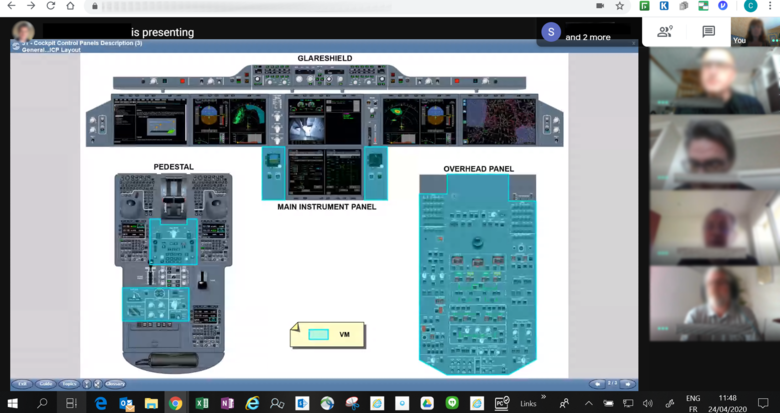
Task: Go forward in the Chrome browser
Action: point(31,6)
